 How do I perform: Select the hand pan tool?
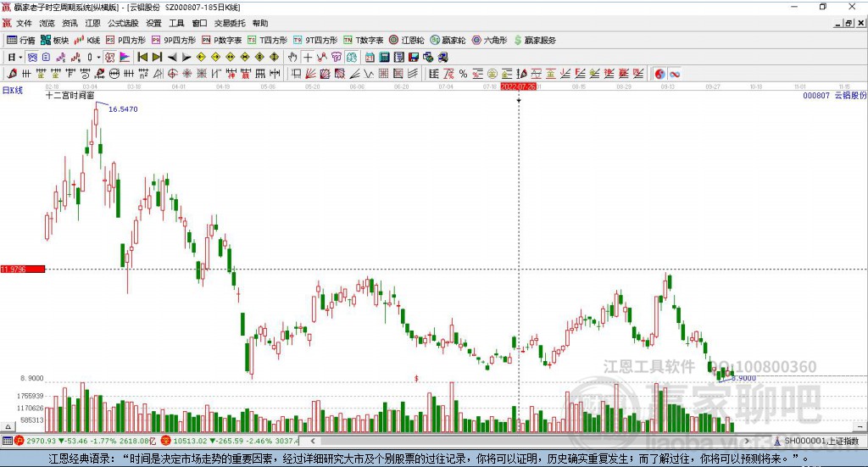click(x=292, y=57)
